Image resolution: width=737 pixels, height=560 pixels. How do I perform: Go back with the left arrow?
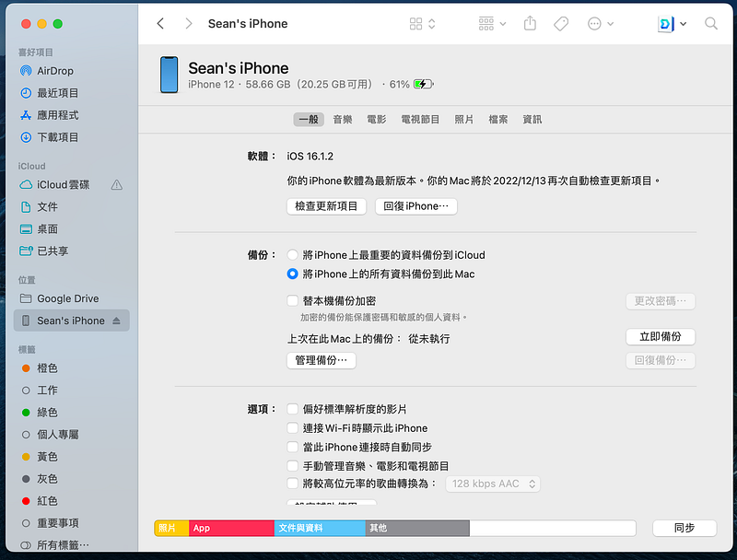click(x=160, y=24)
